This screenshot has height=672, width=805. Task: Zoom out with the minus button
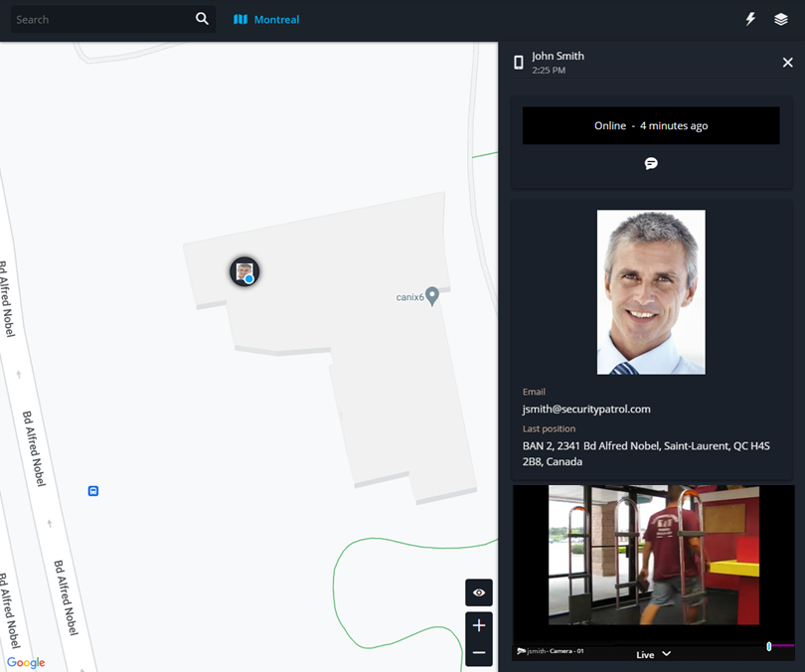tap(479, 653)
